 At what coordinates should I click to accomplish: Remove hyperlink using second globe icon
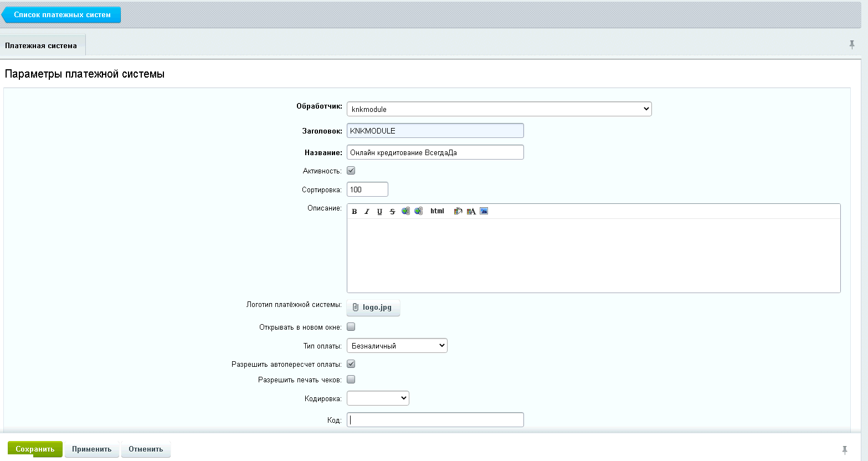[419, 211]
